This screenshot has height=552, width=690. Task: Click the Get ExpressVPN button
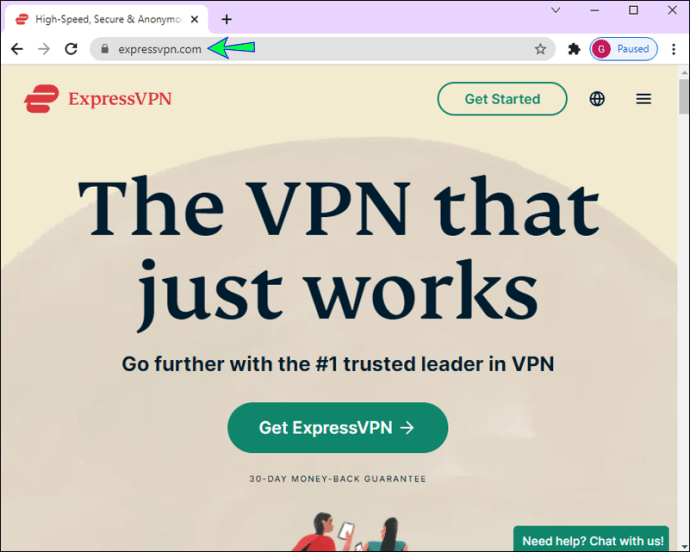338,427
